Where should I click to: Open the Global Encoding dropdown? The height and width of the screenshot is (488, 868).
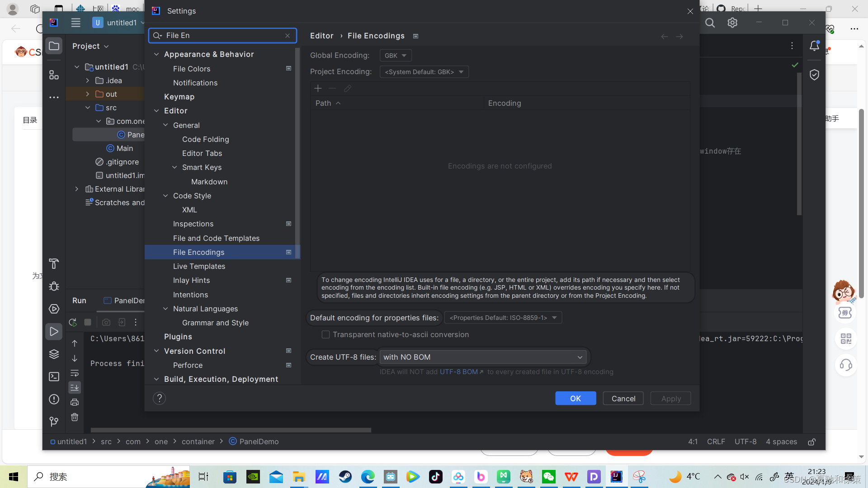pyautogui.click(x=396, y=56)
